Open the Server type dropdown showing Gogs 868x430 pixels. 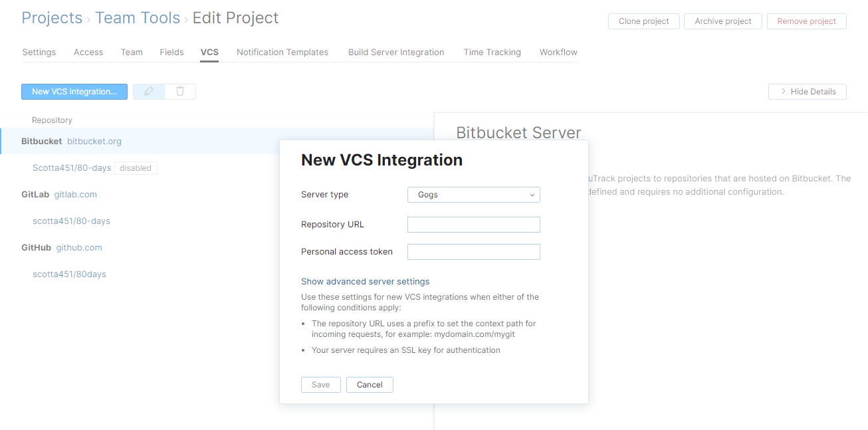pyautogui.click(x=473, y=195)
